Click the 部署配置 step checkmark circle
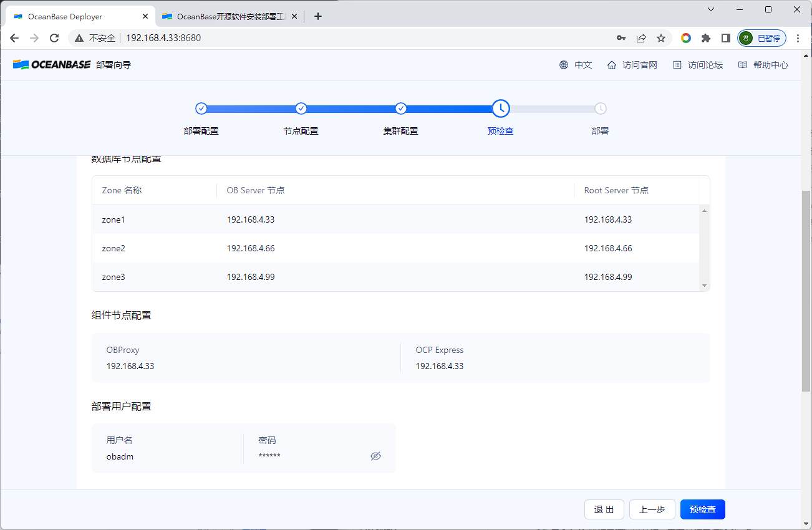The width and height of the screenshot is (812, 530). [x=201, y=108]
